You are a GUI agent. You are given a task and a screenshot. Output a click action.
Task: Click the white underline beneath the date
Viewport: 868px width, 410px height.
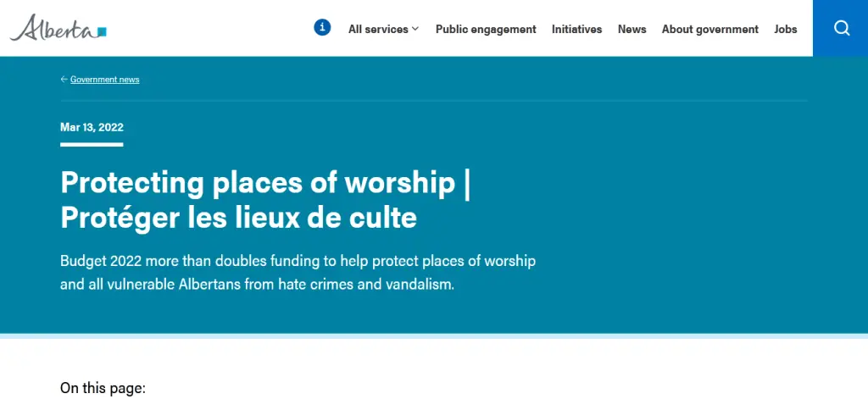coord(92,145)
